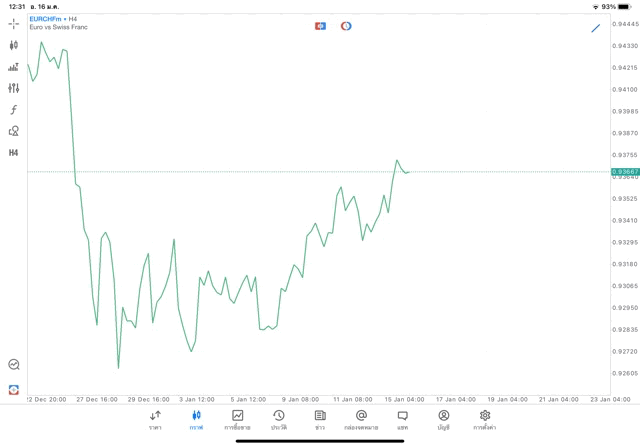Open the chart volumes icon in sidebar
This screenshot has width=640, height=447.
click(14, 67)
